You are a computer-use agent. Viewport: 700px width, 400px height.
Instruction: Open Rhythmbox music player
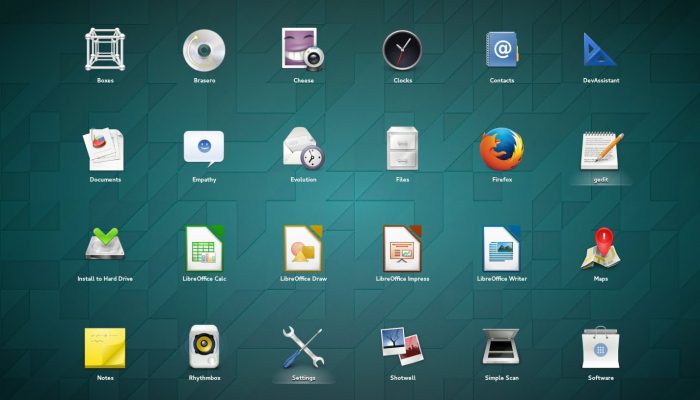204,346
